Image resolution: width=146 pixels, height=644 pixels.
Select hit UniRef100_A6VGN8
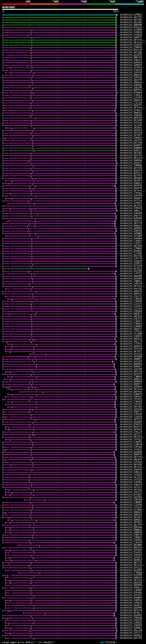click(x=131, y=357)
